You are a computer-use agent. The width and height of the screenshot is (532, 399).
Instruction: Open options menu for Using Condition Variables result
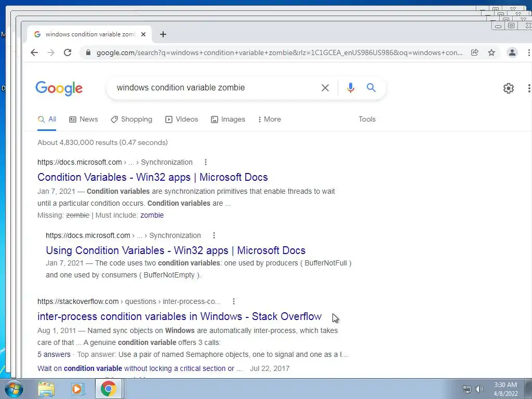(x=214, y=235)
